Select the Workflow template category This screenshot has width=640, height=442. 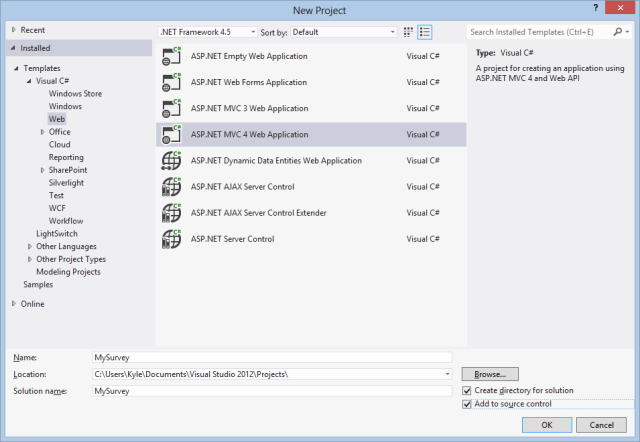(x=66, y=221)
